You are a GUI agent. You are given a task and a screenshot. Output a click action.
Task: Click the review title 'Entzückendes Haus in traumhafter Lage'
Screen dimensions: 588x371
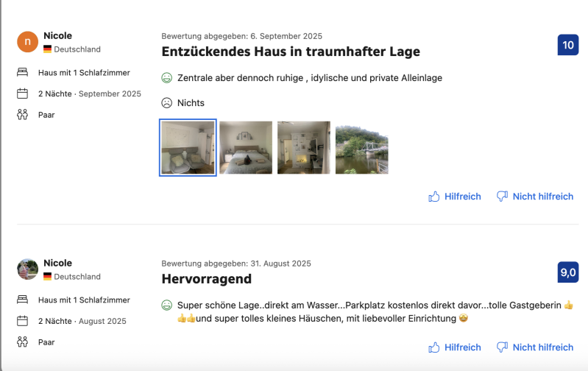click(291, 52)
